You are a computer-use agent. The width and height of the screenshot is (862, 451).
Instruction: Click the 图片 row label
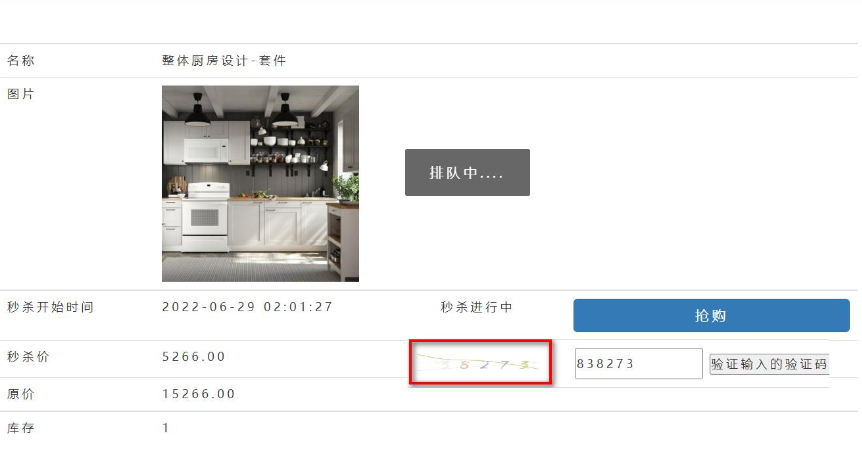point(21,94)
